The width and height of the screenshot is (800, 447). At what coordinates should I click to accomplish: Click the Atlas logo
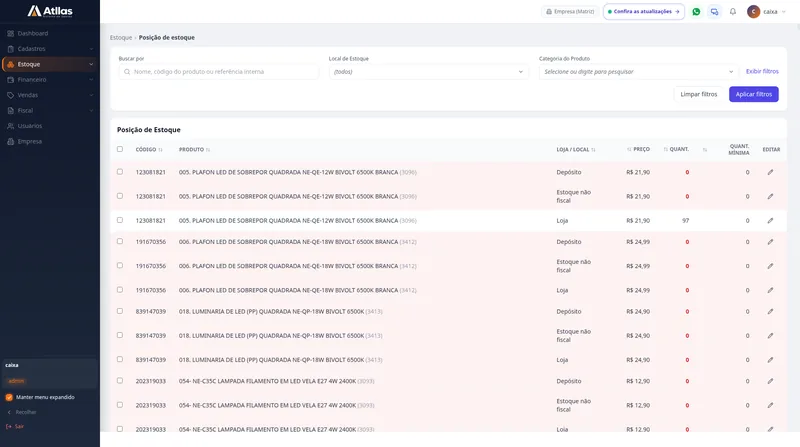(50, 11)
